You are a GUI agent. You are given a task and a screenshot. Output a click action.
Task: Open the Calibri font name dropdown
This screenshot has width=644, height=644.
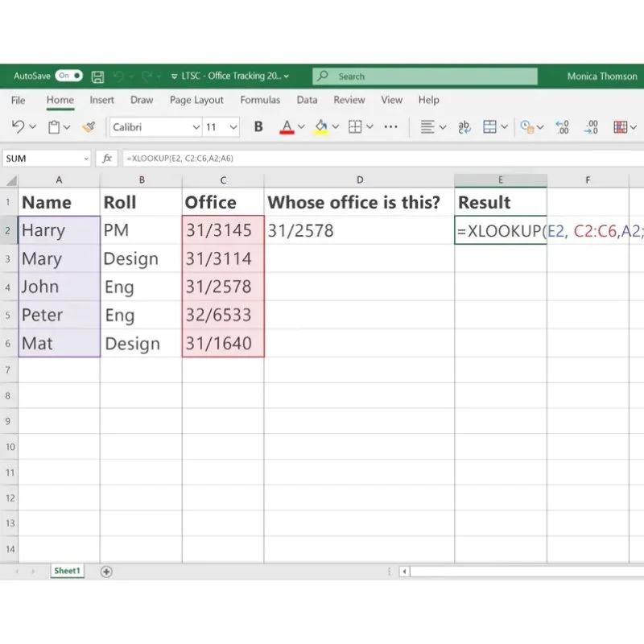[x=196, y=127]
